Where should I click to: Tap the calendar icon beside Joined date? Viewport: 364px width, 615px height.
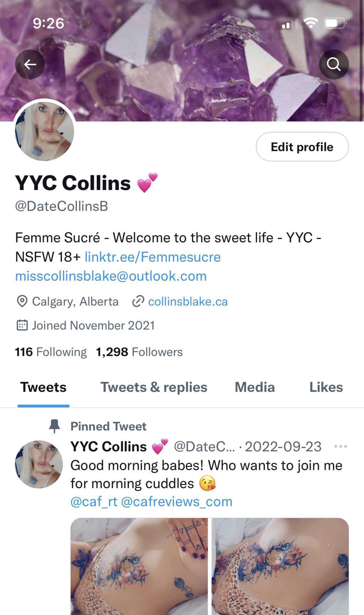[22, 325]
